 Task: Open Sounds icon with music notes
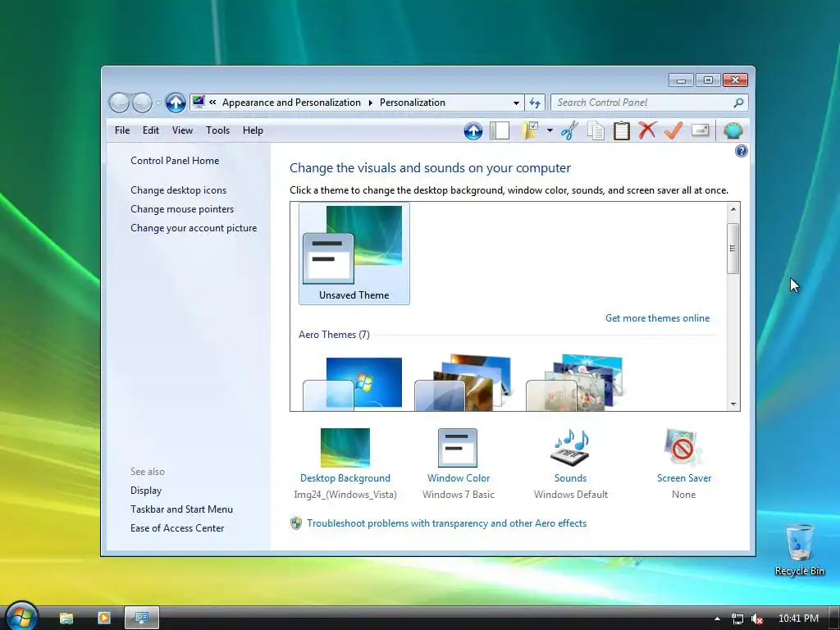tap(571, 448)
